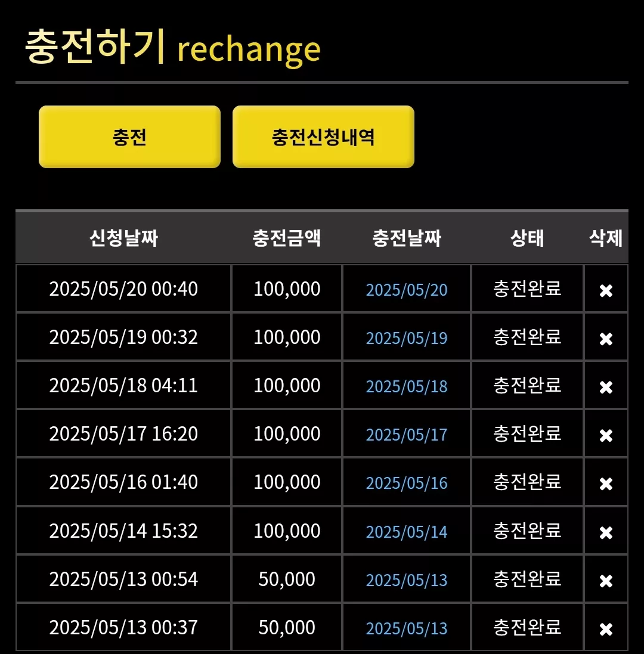The width and height of the screenshot is (644, 654).
Task: Select the 상태 column header
Action: [x=527, y=238]
